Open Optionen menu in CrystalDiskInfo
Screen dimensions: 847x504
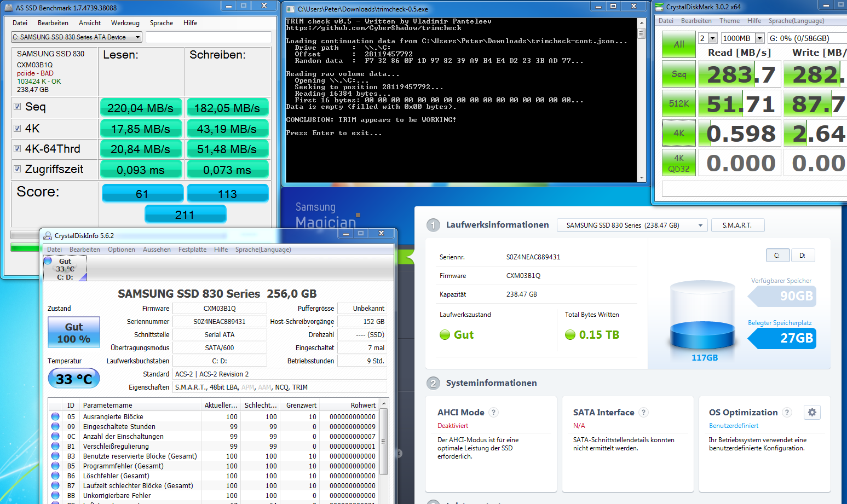(122, 250)
